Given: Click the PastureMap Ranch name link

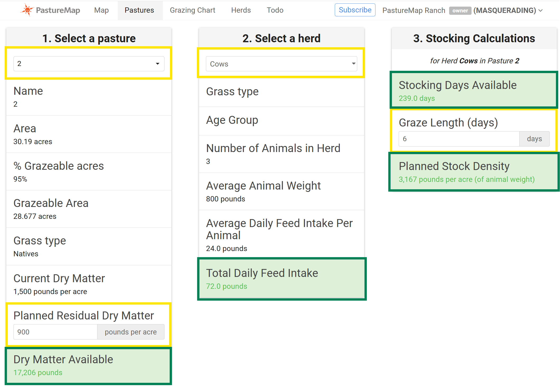Looking at the screenshot, I should coord(414,11).
